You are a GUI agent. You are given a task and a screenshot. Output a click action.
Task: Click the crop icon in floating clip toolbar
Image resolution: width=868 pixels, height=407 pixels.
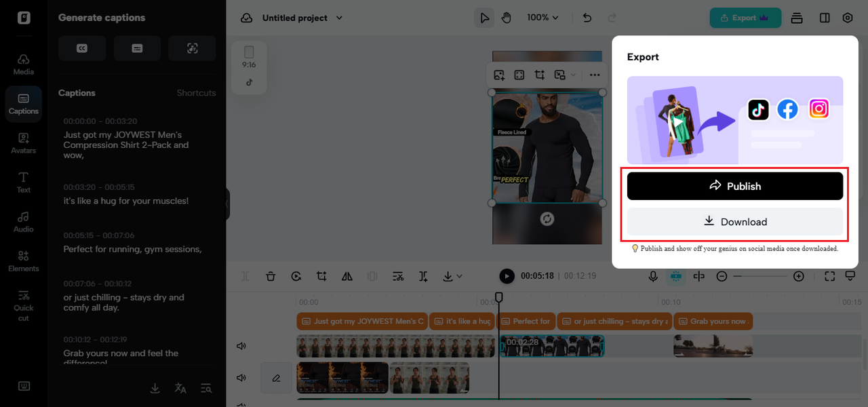(x=540, y=75)
